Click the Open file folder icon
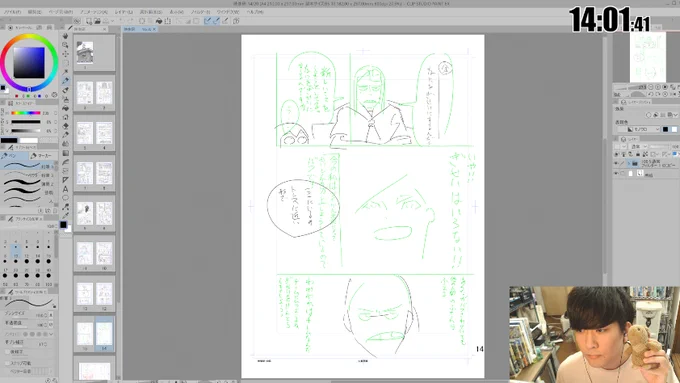The width and height of the screenshot is (680, 383). click(97, 20)
